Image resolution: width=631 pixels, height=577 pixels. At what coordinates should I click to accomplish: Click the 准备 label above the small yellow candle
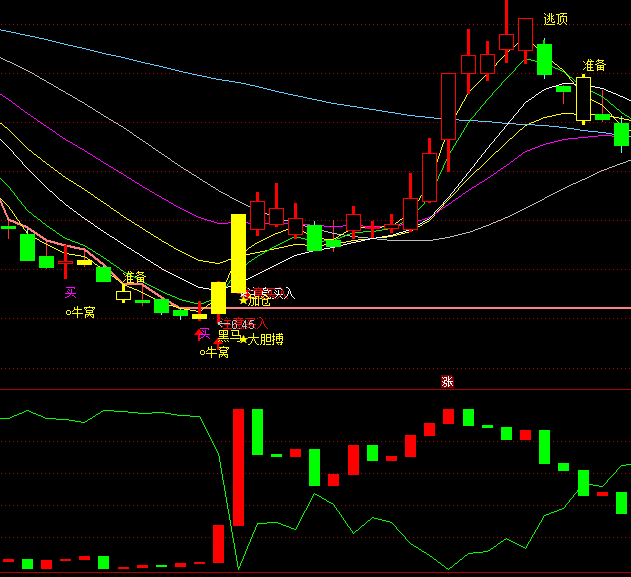pyautogui.click(x=134, y=277)
